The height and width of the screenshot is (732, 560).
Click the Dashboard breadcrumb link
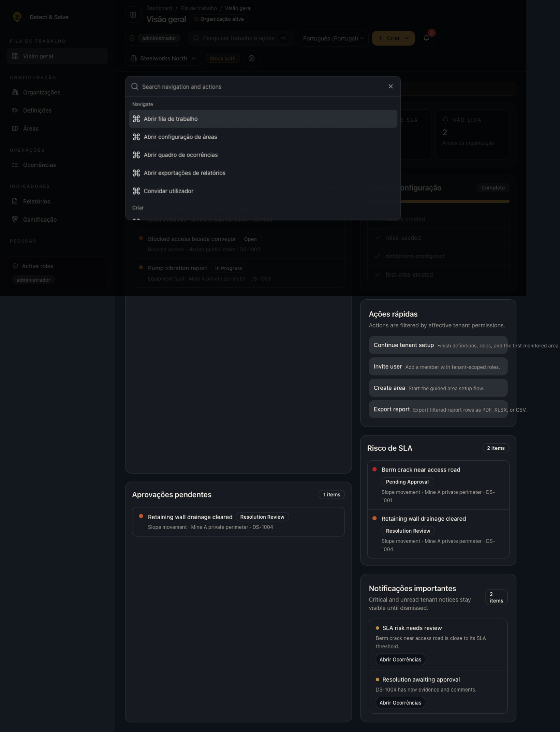click(159, 8)
